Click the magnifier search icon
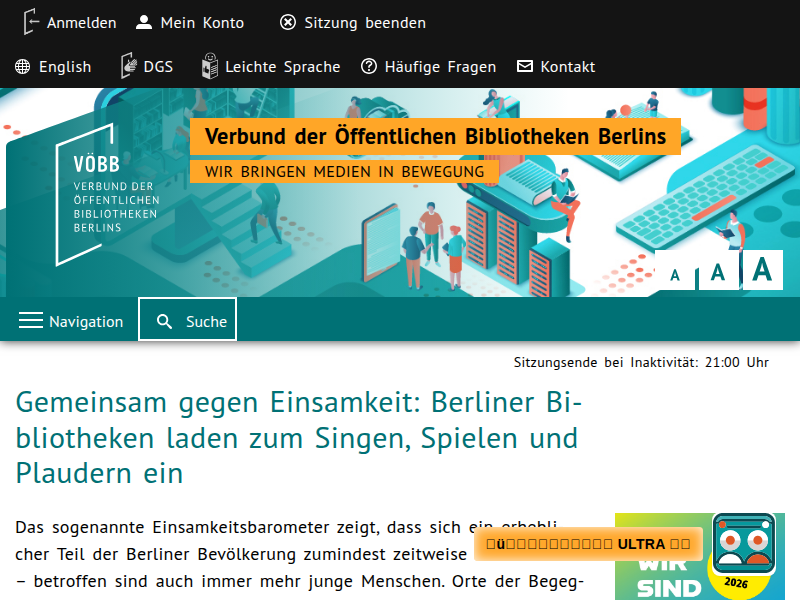 click(x=164, y=321)
